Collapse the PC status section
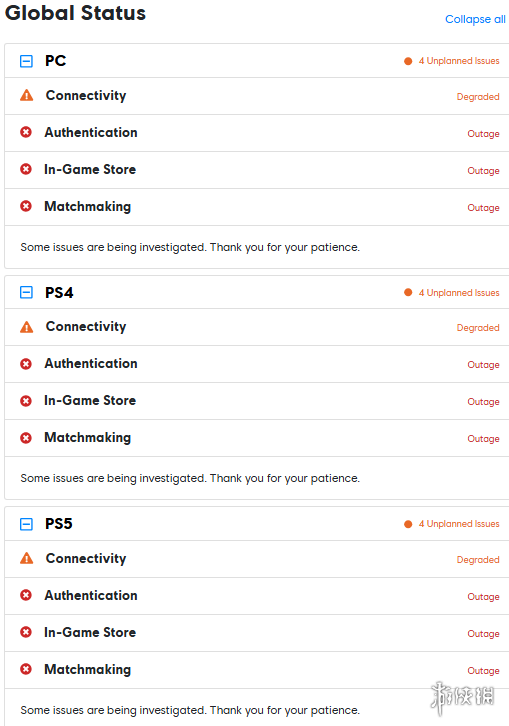Viewport: 509px width, 726px height. point(26,61)
